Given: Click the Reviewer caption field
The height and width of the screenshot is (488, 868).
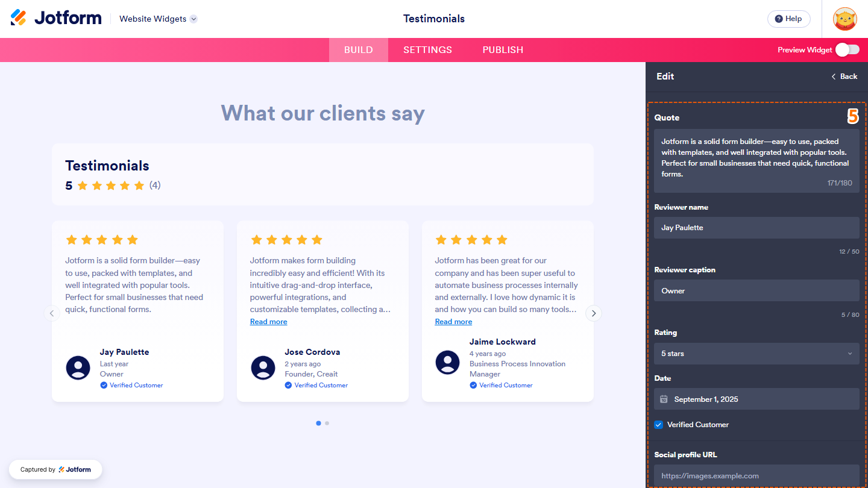Looking at the screenshot, I should [756, 290].
